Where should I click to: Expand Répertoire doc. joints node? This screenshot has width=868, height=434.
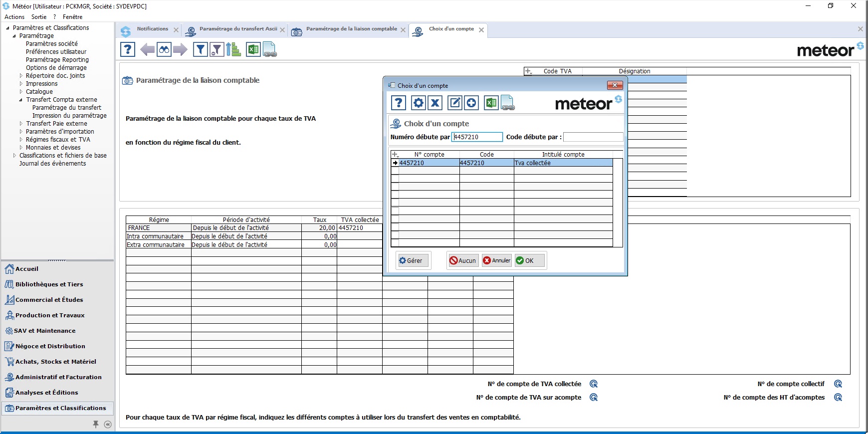coord(21,76)
